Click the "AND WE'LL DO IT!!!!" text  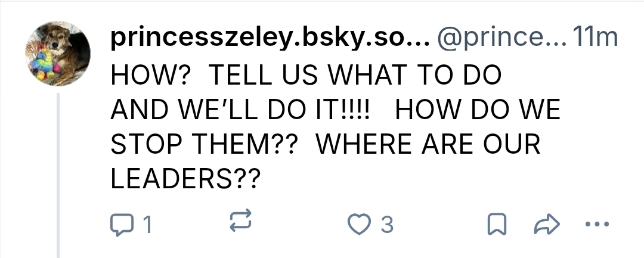point(241,111)
